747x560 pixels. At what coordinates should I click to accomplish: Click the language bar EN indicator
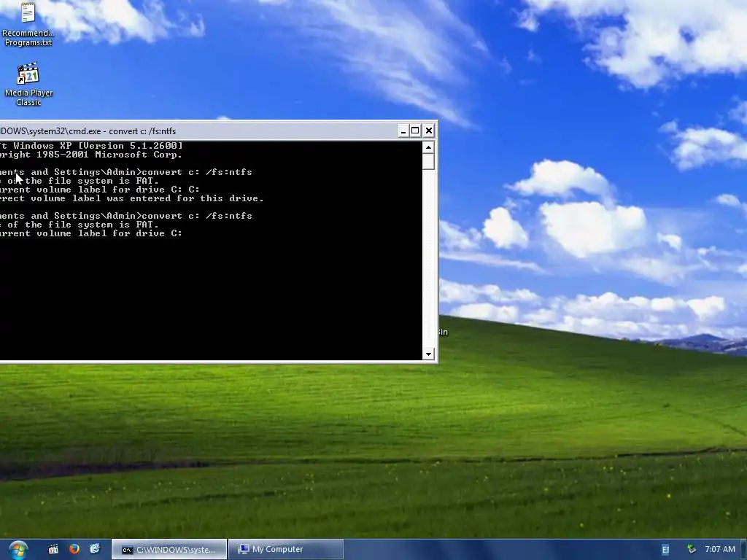click(665, 550)
